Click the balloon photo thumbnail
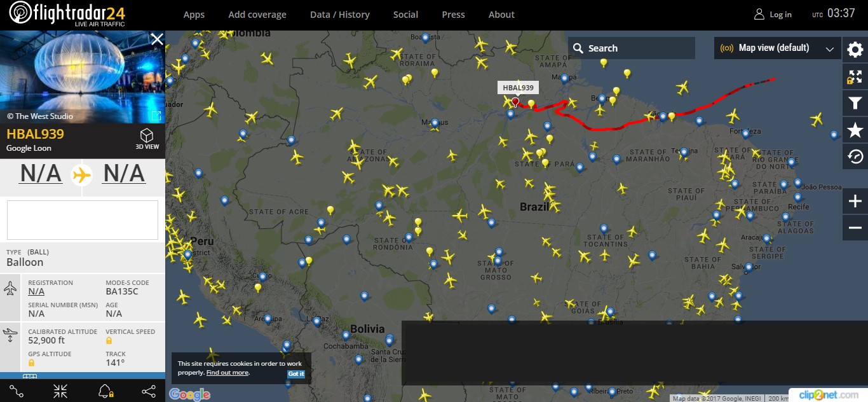The image size is (868, 402). (83, 77)
